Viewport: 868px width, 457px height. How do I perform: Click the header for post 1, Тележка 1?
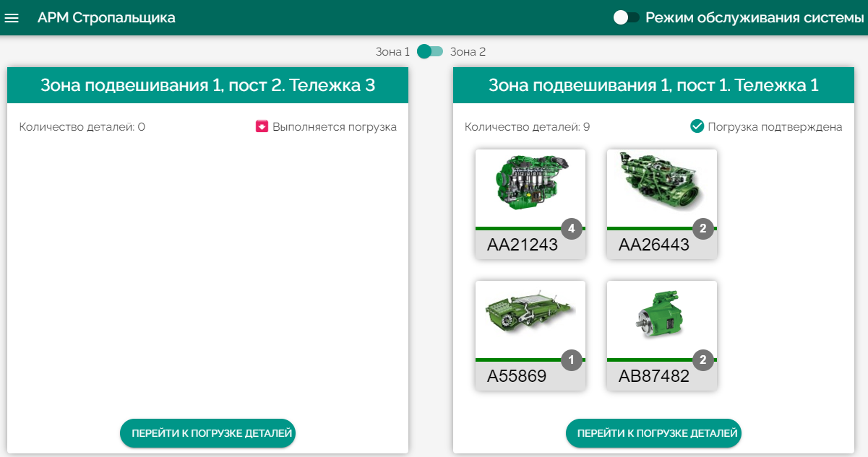click(x=654, y=85)
